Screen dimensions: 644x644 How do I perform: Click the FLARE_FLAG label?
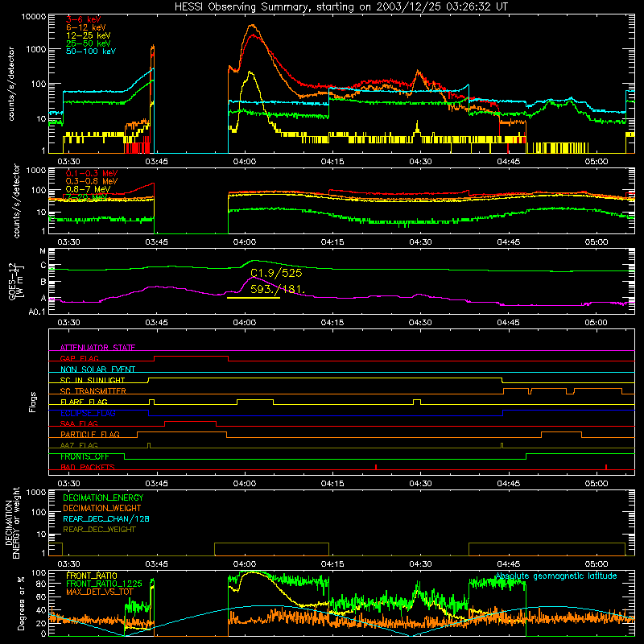coord(84,402)
